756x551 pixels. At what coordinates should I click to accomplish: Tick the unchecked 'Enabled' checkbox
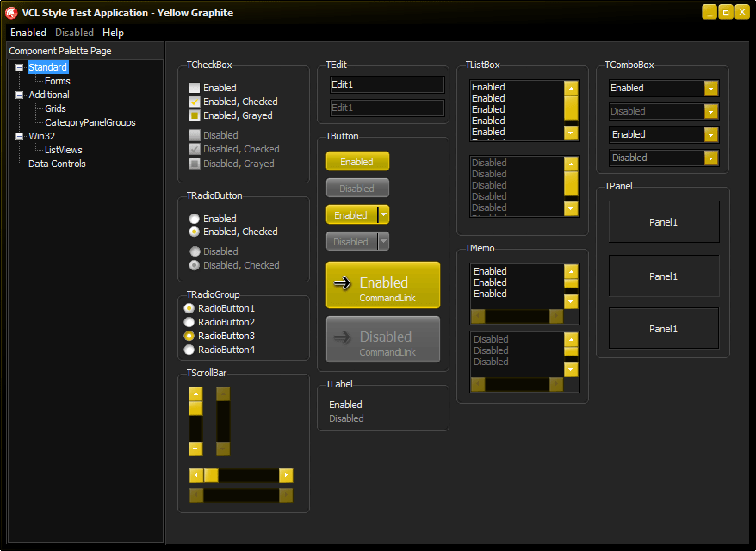195,88
